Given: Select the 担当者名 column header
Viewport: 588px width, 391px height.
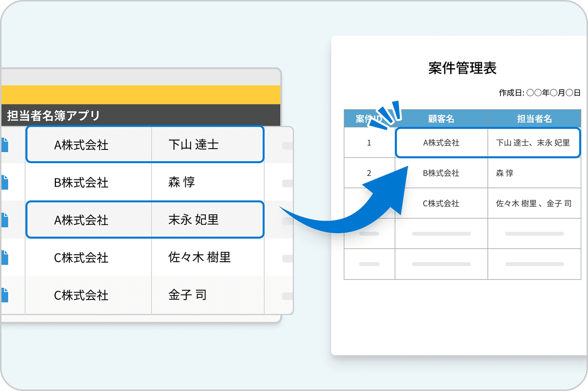Looking at the screenshot, I should [x=534, y=118].
